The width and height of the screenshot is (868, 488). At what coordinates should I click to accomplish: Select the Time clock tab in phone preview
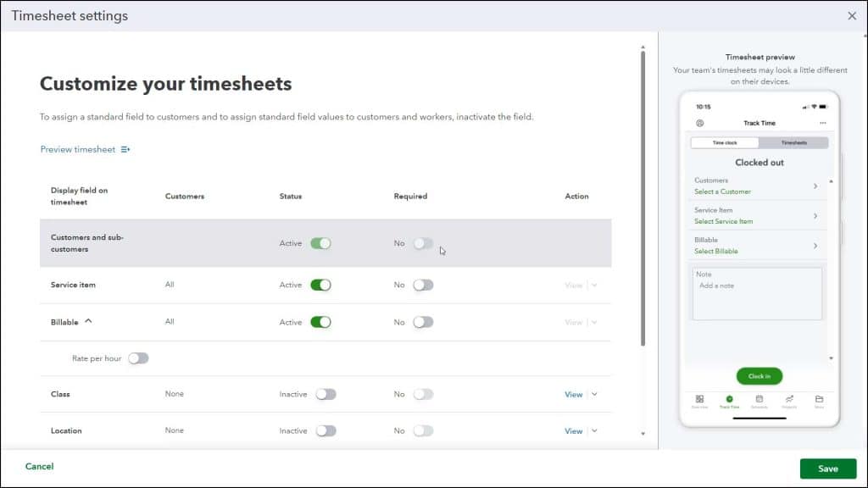coord(727,142)
